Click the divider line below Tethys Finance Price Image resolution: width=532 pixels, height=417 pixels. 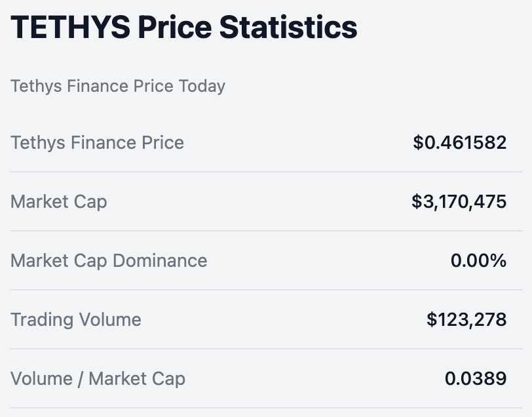pos(266,172)
